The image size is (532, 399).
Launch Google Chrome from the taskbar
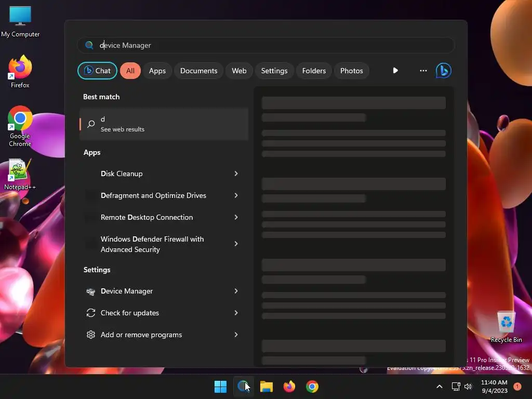[312, 387]
